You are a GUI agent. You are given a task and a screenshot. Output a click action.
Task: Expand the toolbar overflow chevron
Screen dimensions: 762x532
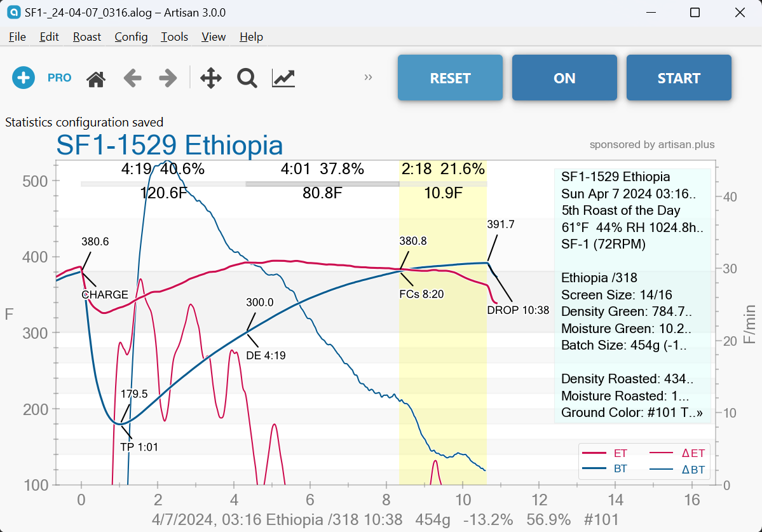pos(368,78)
